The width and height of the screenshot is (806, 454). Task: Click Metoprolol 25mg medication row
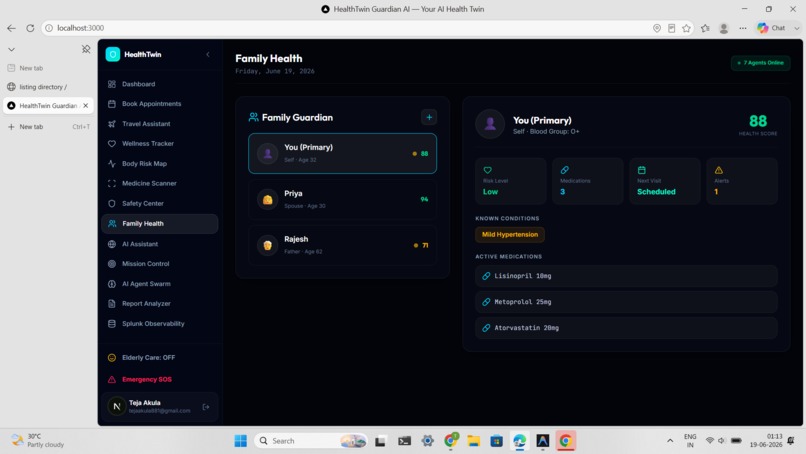click(626, 302)
